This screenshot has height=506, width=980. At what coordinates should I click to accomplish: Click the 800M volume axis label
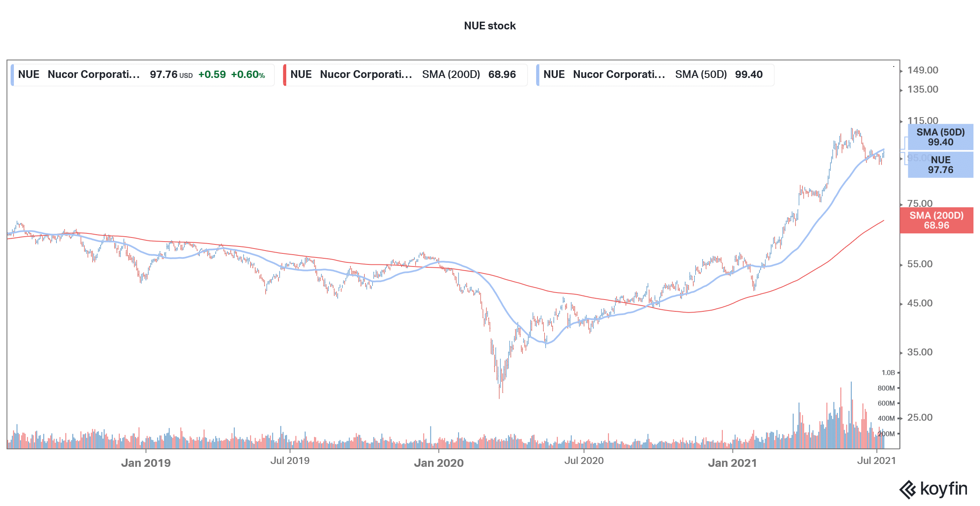tap(886, 388)
